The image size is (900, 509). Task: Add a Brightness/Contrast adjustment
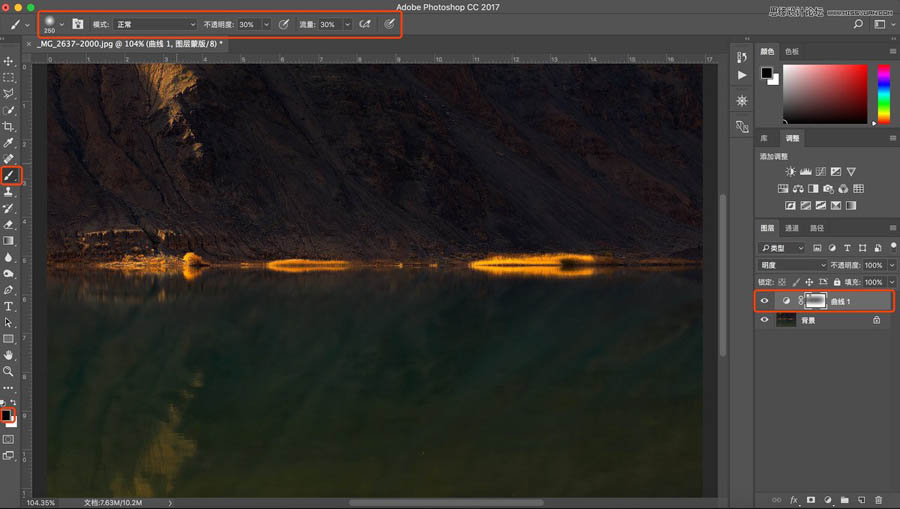[790, 172]
